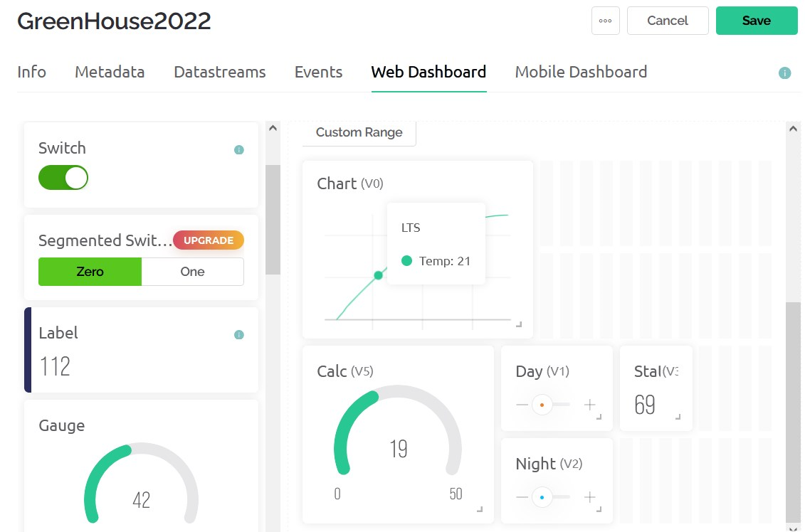Save the GreenHouse2022 template

coord(757,21)
